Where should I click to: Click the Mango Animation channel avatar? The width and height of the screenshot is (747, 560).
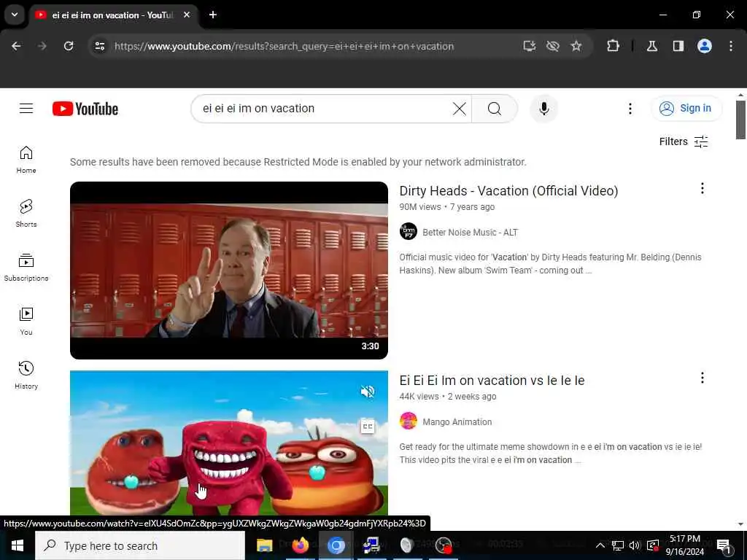pyautogui.click(x=409, y=421)
